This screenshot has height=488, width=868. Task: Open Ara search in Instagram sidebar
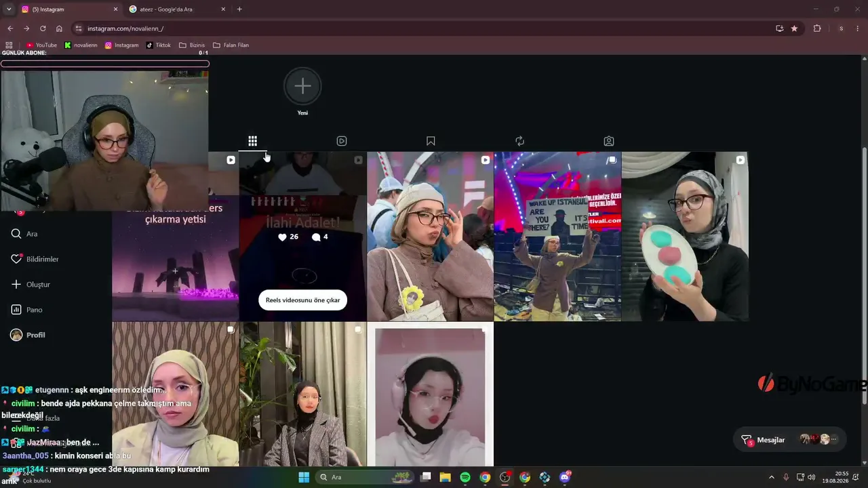pyautogui.click(x=24, y=234)
